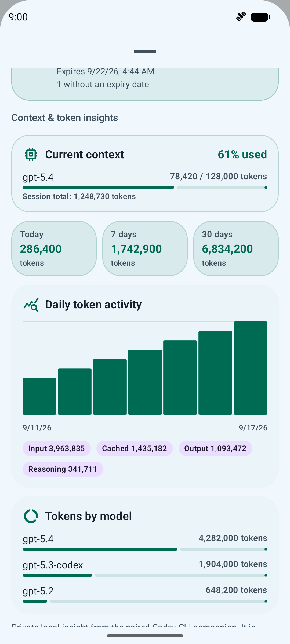The width and height of the screenshot is (290, 644).
Task: Tap the gpt-5.2 token usage bar
Action: (x=145, y=601)
